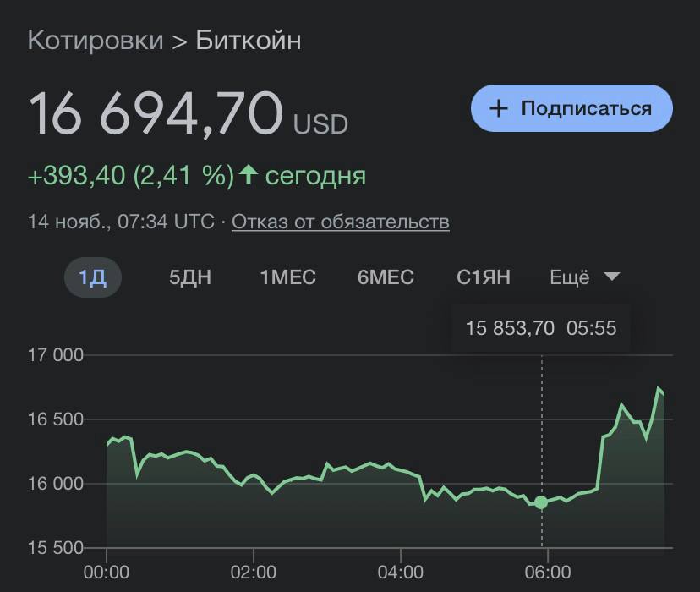Select the 1Д time range tab

[93, 277]
